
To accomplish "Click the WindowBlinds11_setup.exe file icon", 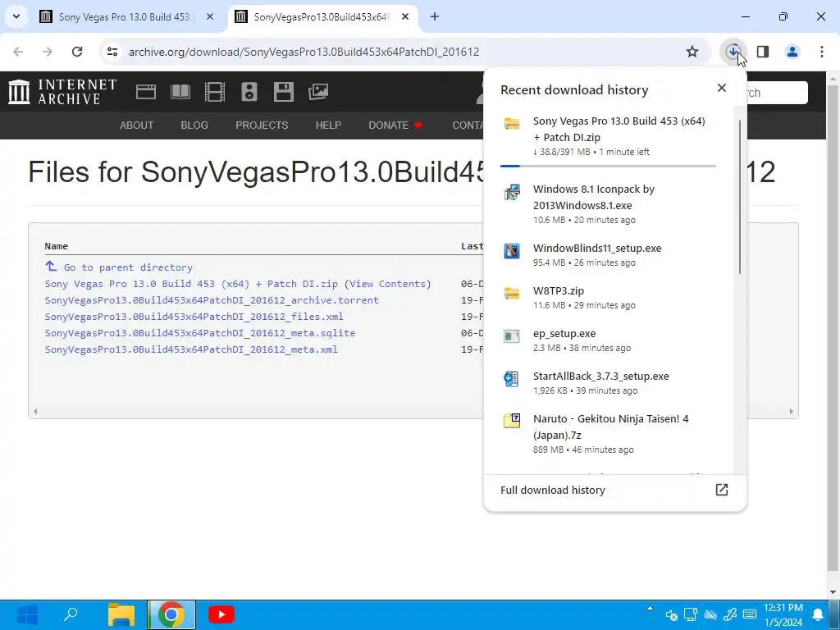I will tap(512, 251).
